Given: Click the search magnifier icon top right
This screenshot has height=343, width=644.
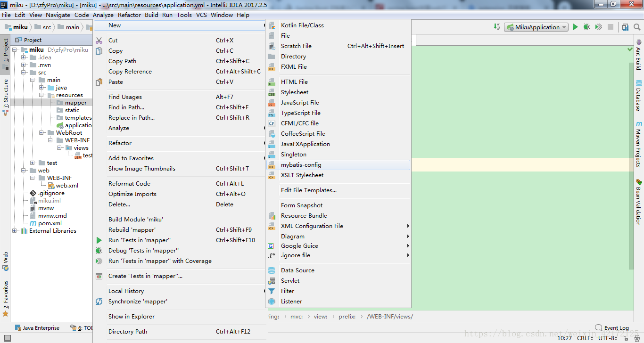Looking at the screenshot, I should click(x=638, y=27).
